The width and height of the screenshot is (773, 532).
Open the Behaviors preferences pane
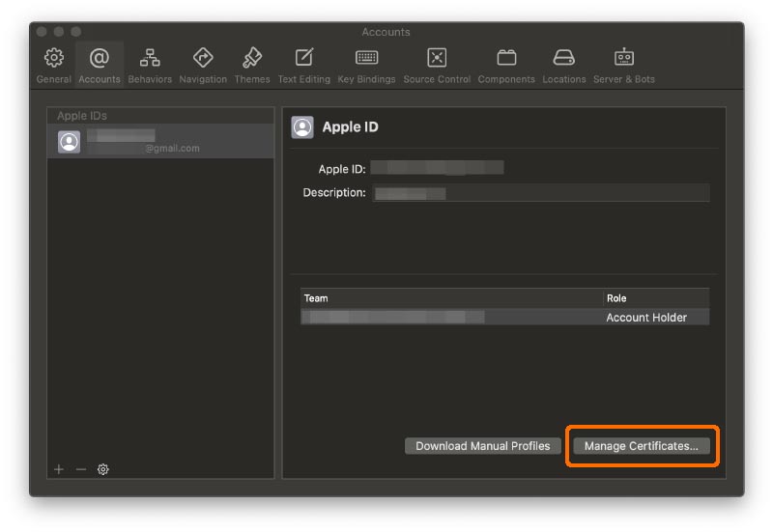[150, 66]
